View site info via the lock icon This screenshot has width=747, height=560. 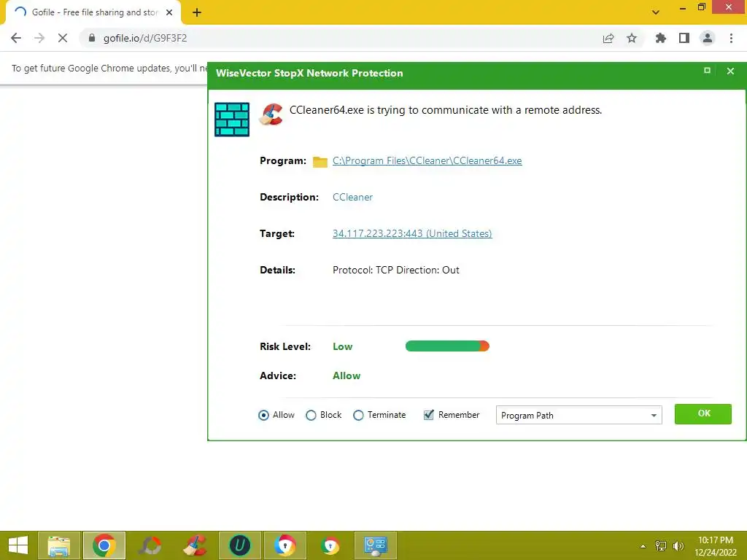92,38
